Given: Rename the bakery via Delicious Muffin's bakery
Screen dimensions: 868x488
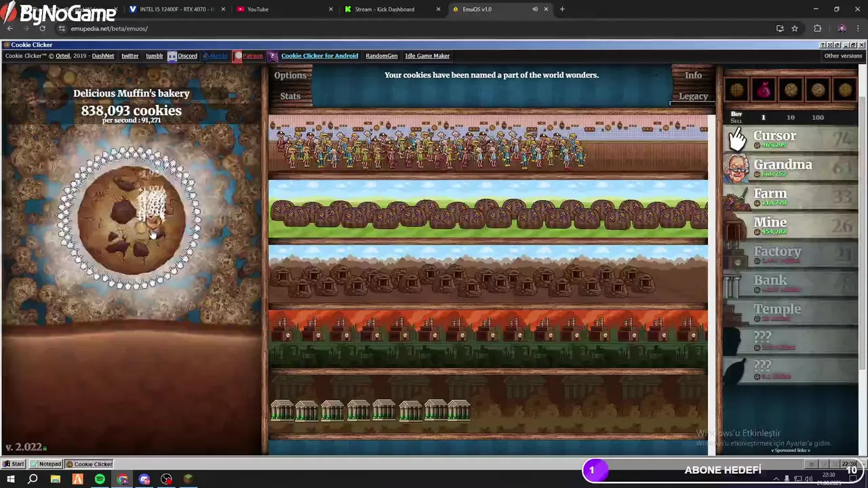Looking at the screenshot, I should click(131, 94).
